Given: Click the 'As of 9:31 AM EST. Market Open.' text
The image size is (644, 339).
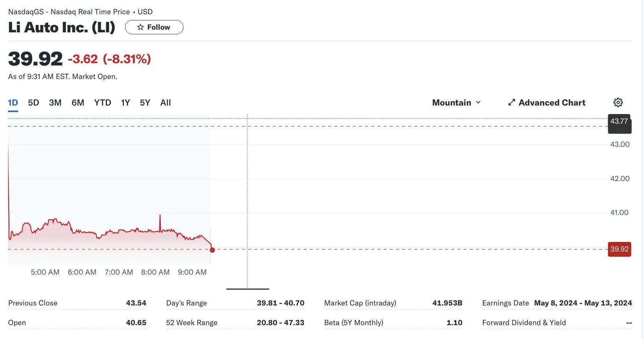Looking at the screenshot, I should (x=63, y=77).
